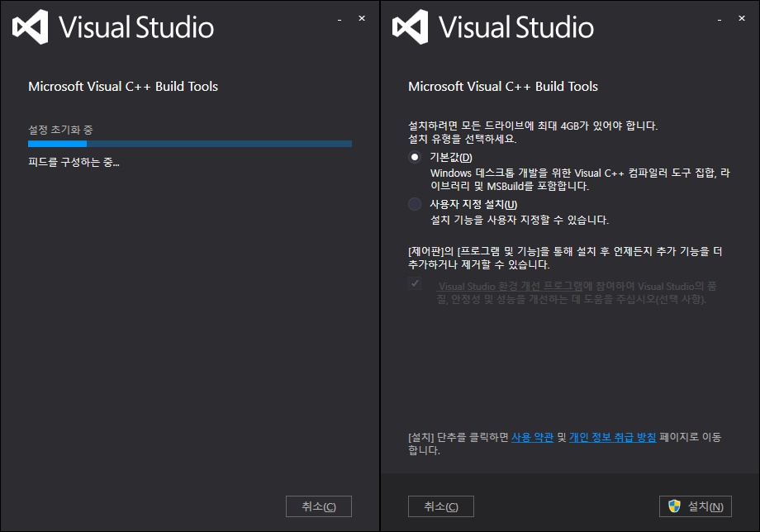Click the 설정 초기화 중 label
760x532 pixels.
click(x=60, y=130)
